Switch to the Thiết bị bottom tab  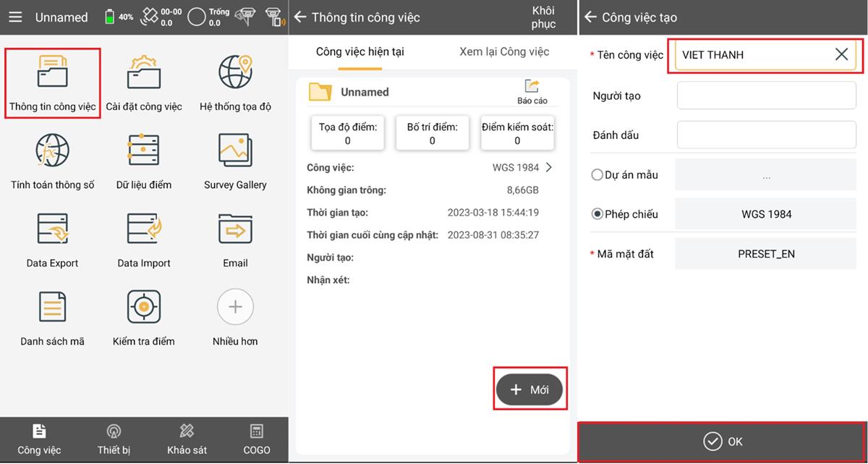(114, 439)
